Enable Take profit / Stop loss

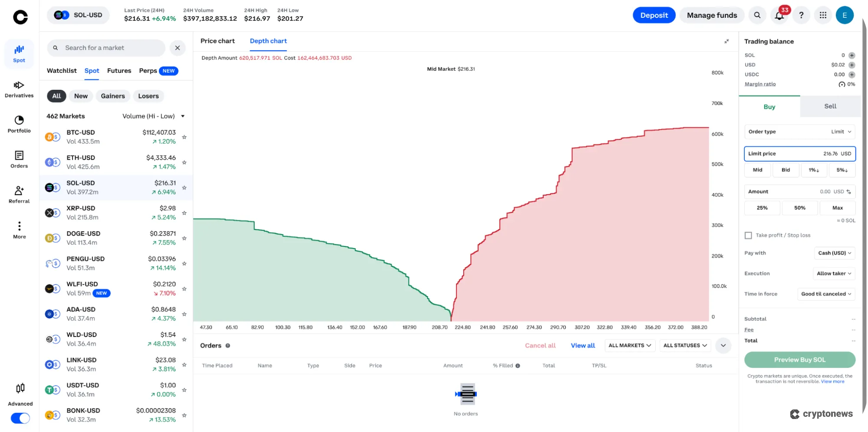748,235
